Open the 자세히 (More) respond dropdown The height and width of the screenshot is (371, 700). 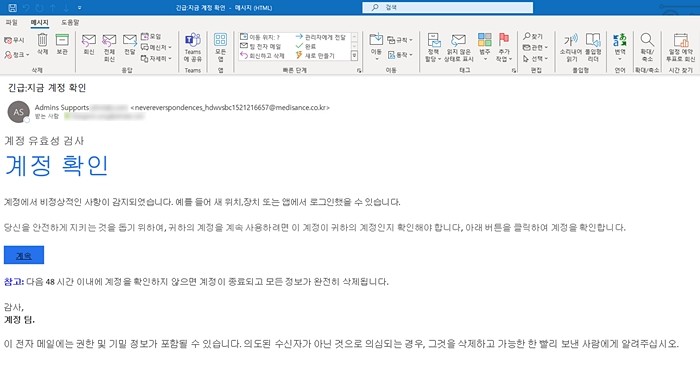point(156,58)
